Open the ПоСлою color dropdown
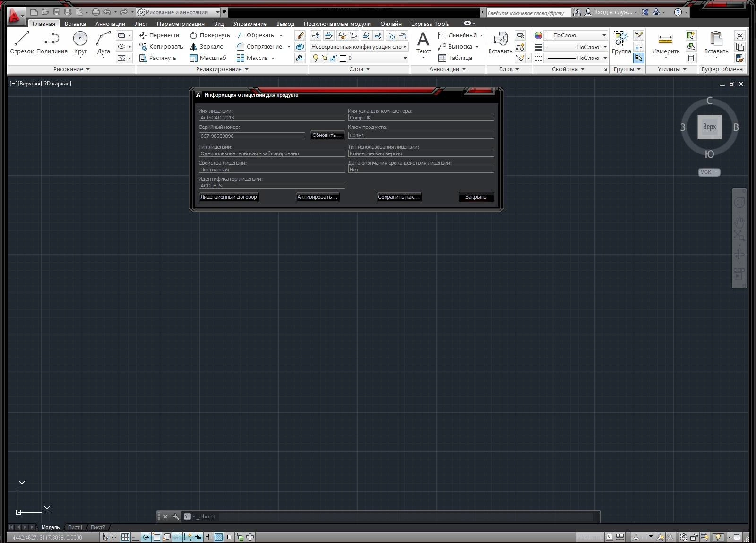This screenshot has height=543, width=756. pyautogui.click(x=576, y=35)
